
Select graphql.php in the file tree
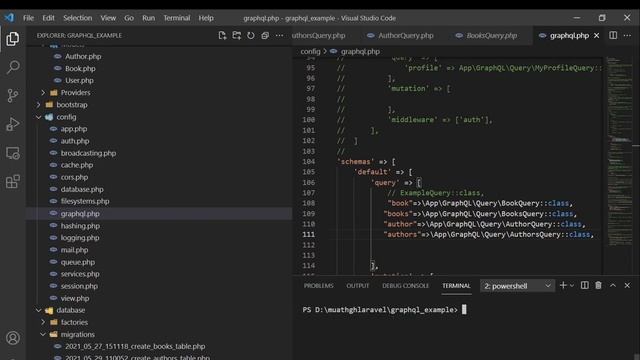click(x=80, y=213)
